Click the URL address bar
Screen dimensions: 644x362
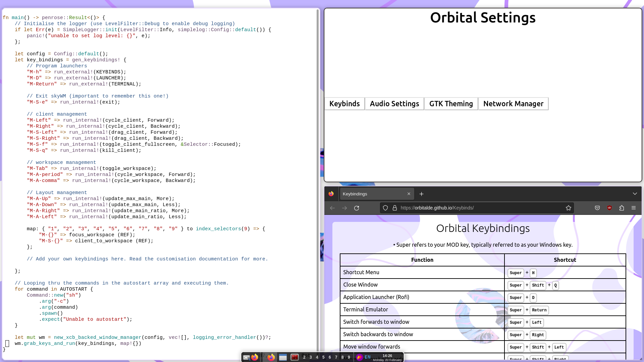tap(480, 208)
